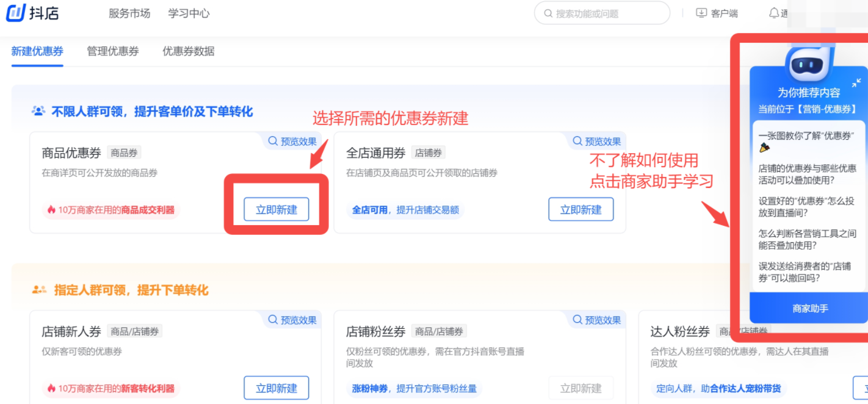Click the 商品/店铺券 tag on 店铺新人券

click(x=135, y=331)
